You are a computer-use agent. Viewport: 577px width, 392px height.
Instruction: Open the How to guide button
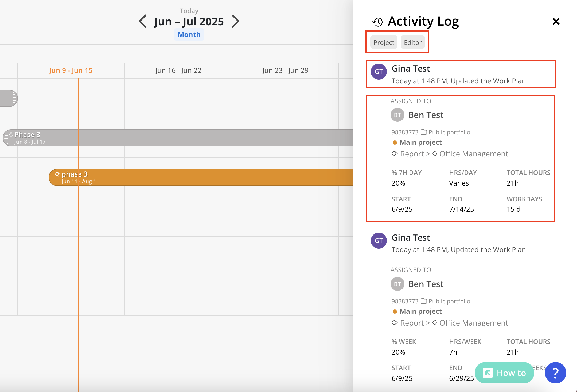click(504, 373)
